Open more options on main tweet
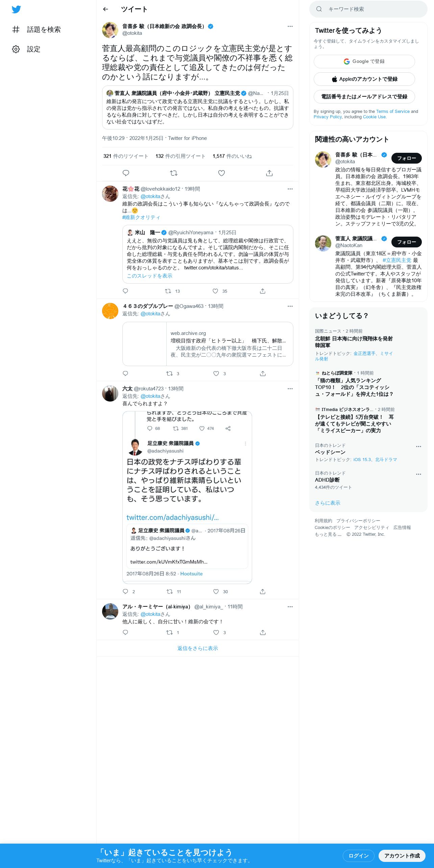This screenshot has height=868, width=434. coord(290,26)
